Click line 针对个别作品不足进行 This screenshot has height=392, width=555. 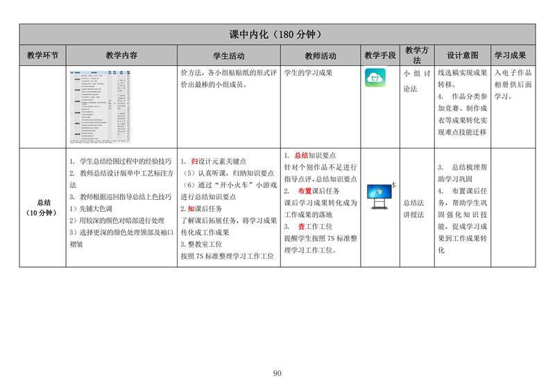point(321,167)
